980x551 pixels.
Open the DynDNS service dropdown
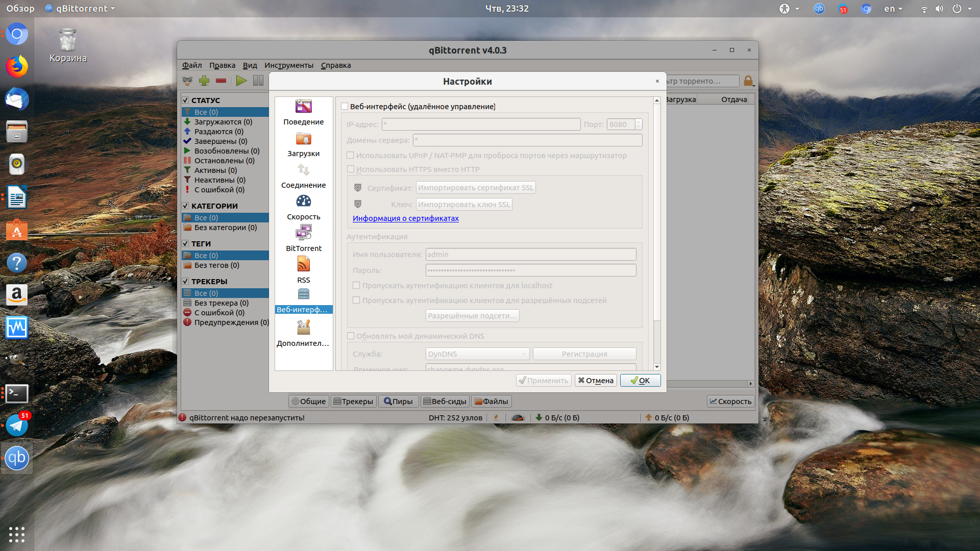click(x=478, y=354)
